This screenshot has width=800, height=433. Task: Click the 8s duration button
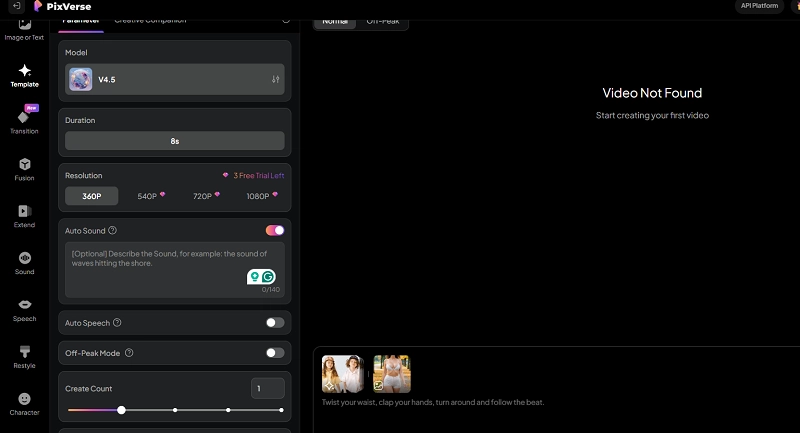175,141
